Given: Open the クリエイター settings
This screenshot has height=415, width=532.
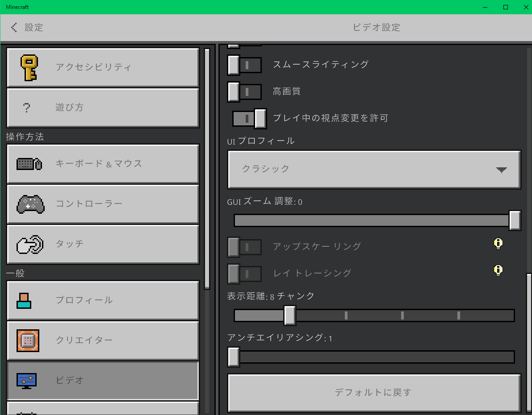Looking at the screenshot, I should coord(103,340).
